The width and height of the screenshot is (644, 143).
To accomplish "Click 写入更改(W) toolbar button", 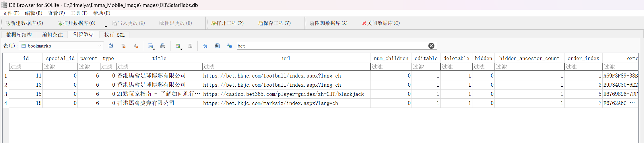I will click(129, 23).
